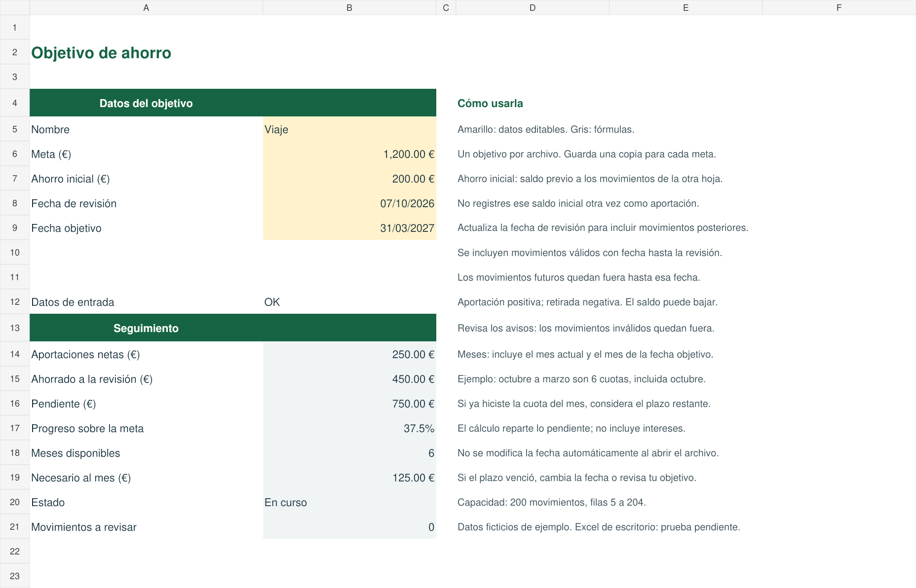Select row 2 header
The image size is (916, 588).
coord(15,52)
